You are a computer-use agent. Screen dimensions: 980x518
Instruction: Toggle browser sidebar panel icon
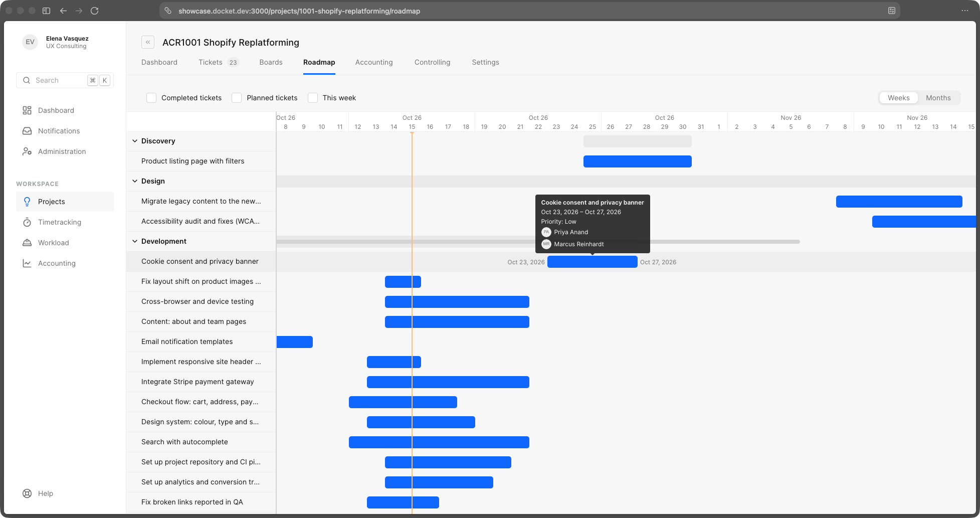pyautogui.click(x=46, y=11)
